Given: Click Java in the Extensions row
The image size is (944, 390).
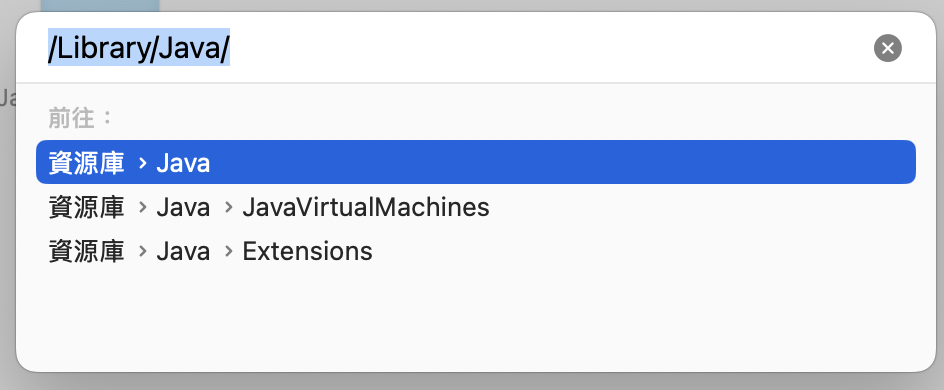Looking at the screenshot, I should click(x=183, y=252).
